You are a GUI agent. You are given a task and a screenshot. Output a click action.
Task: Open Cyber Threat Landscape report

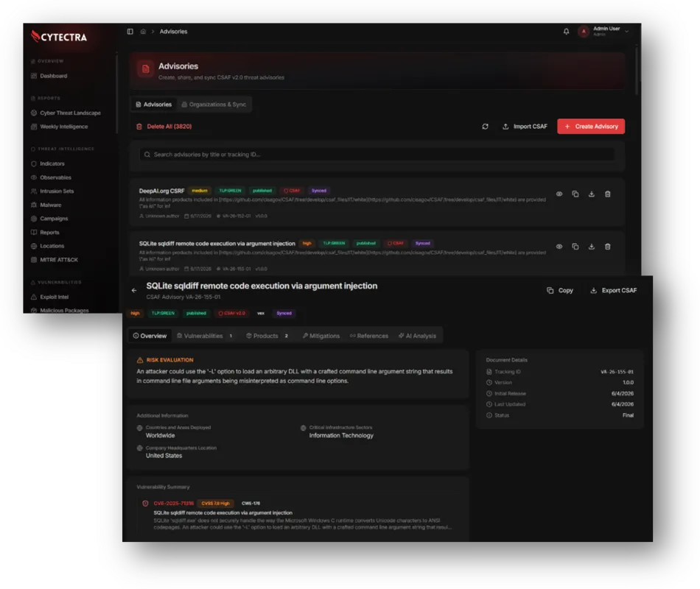point(66,113)
